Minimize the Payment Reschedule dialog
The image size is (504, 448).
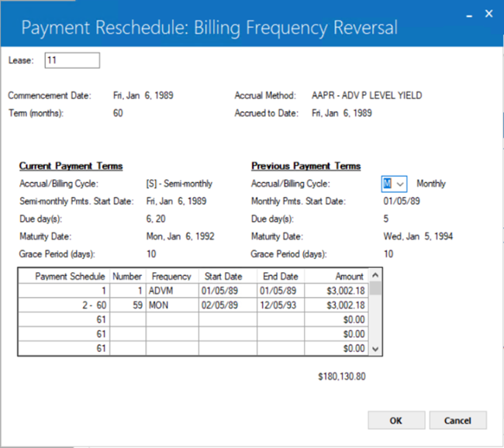469,15
